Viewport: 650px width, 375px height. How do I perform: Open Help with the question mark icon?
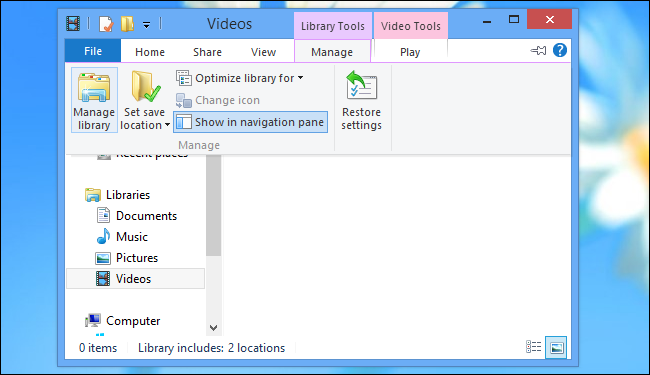[x=560, y=50]
